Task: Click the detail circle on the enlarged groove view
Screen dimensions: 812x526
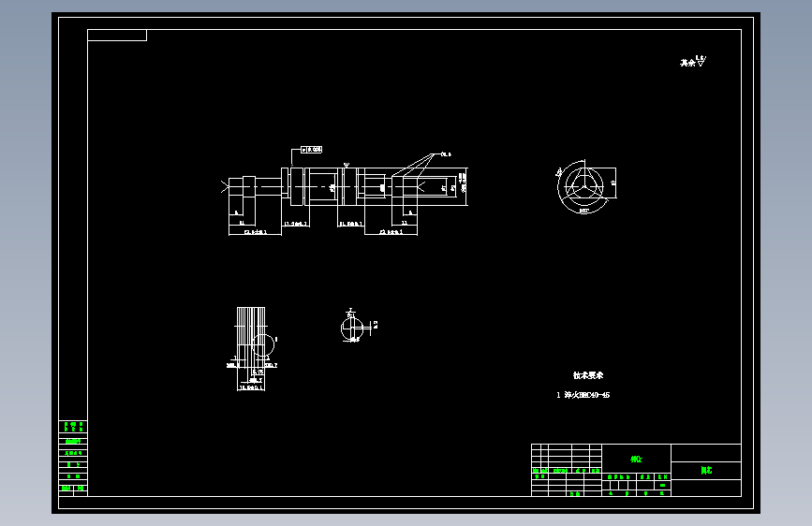Action: [x=263, y=344]
